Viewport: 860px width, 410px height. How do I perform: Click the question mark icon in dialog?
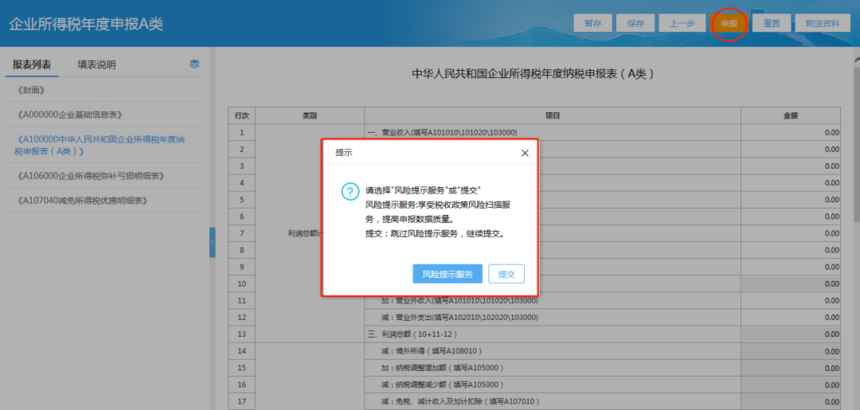(x=350, y=191)
